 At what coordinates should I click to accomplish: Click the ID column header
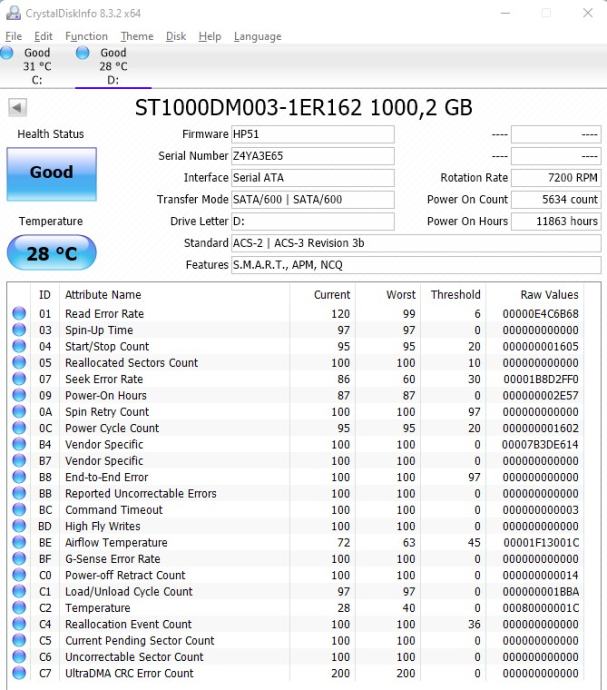(45, 294)
